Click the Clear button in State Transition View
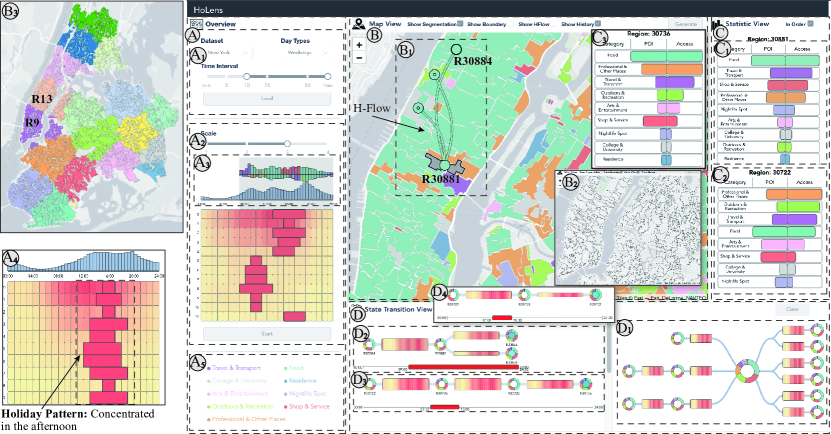Screen dimensions: 831x434 click(792, 309)
